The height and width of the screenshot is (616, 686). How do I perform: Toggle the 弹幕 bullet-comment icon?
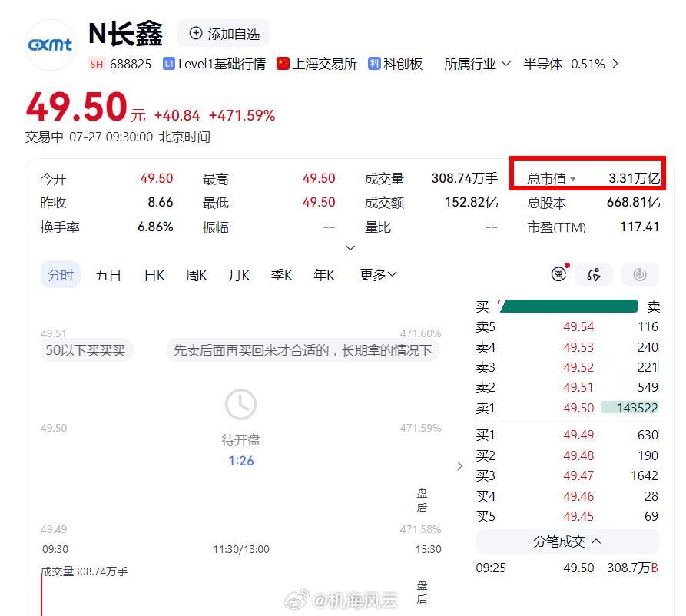(559, 274)
